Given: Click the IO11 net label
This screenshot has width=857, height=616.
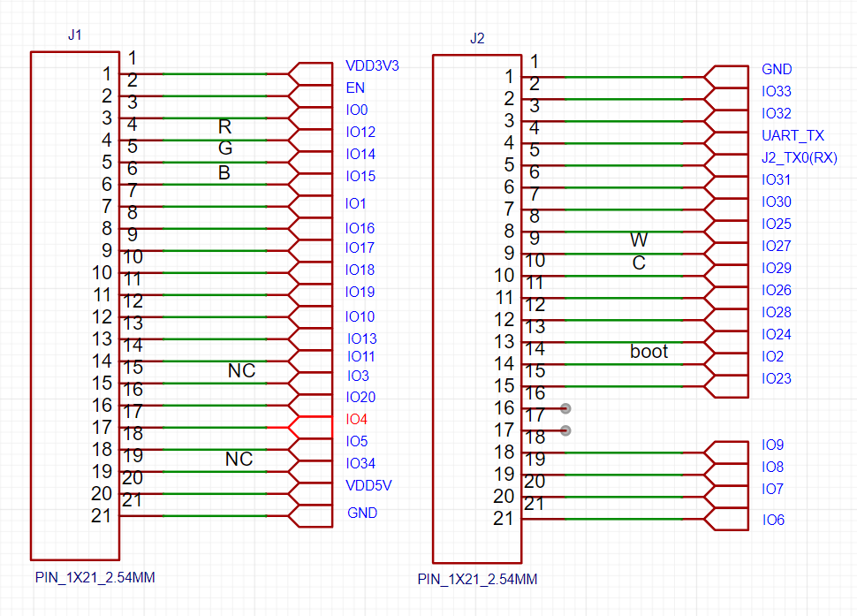Looking at the screenshot, I should [x=360, y=356].
